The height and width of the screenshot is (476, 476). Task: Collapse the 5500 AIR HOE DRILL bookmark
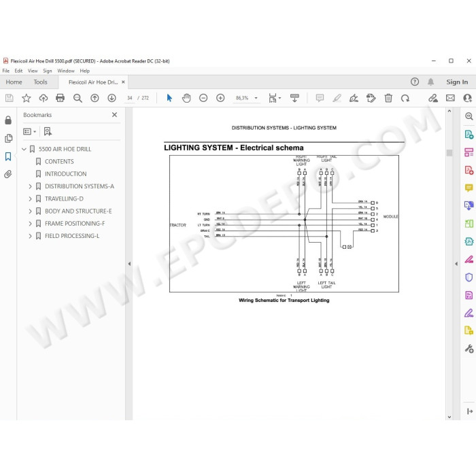[24, 149]
